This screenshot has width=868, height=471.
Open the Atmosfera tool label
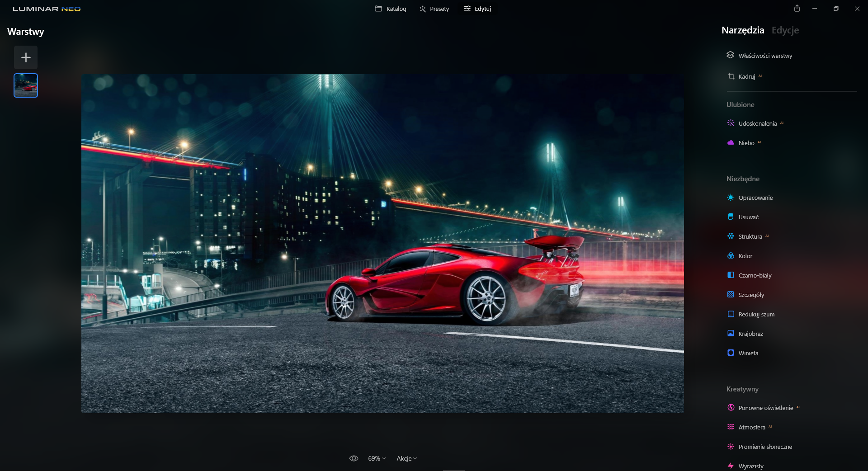[752, 427]
